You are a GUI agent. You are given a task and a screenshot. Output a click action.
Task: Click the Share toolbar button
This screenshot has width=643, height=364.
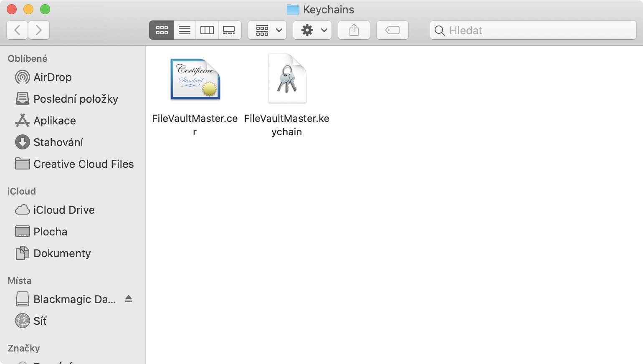[x=354, y=30]
